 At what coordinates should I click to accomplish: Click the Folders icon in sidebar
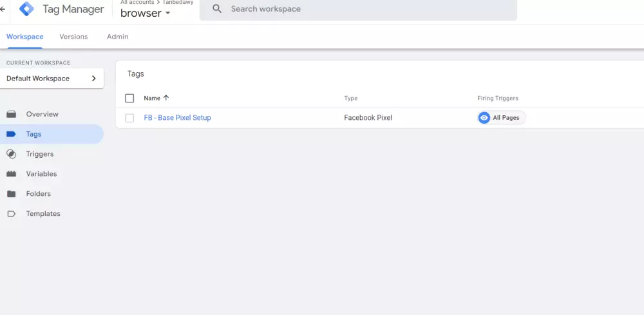pyautogui.click(x=12, y=194)
